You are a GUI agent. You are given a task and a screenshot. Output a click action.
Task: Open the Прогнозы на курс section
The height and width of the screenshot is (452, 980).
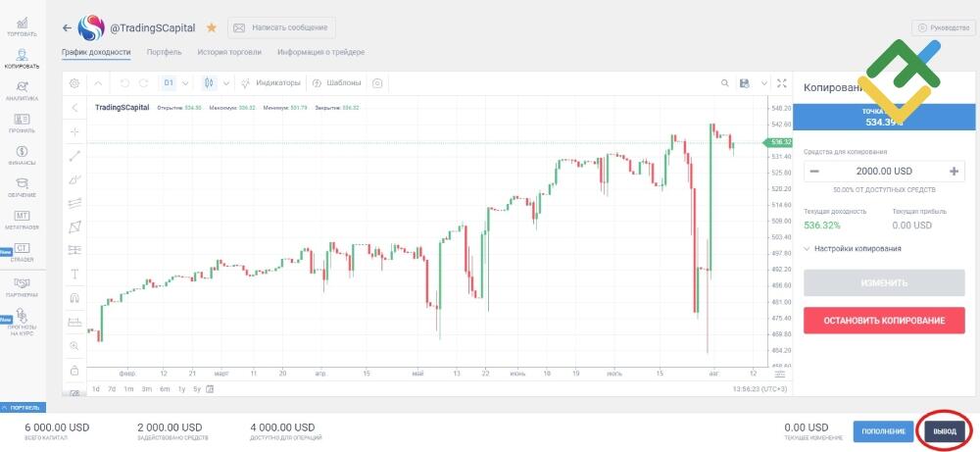[22, 322]
